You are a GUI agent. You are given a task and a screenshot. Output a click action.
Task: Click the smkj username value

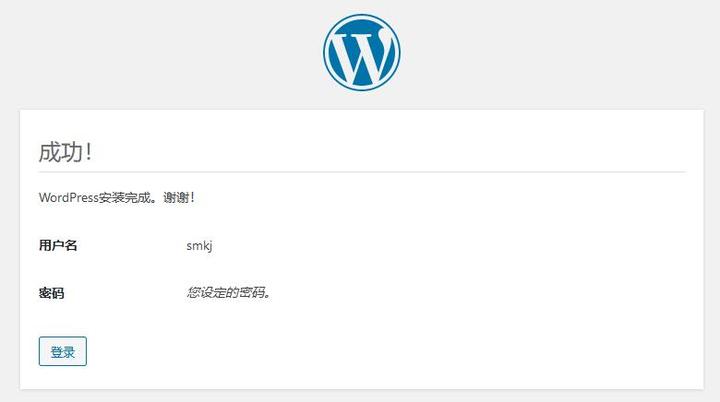coord(200,245)
